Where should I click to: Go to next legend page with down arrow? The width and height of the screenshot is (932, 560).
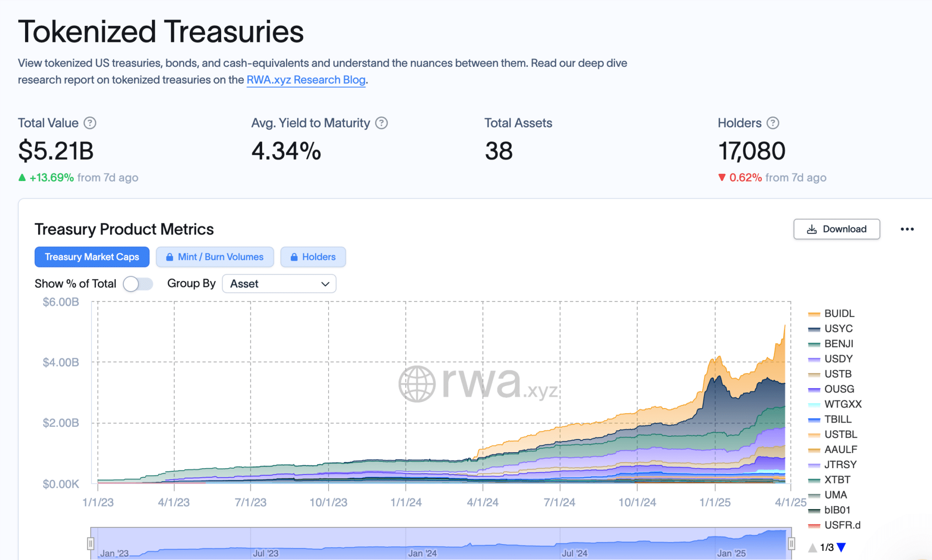tap(841, 547)
